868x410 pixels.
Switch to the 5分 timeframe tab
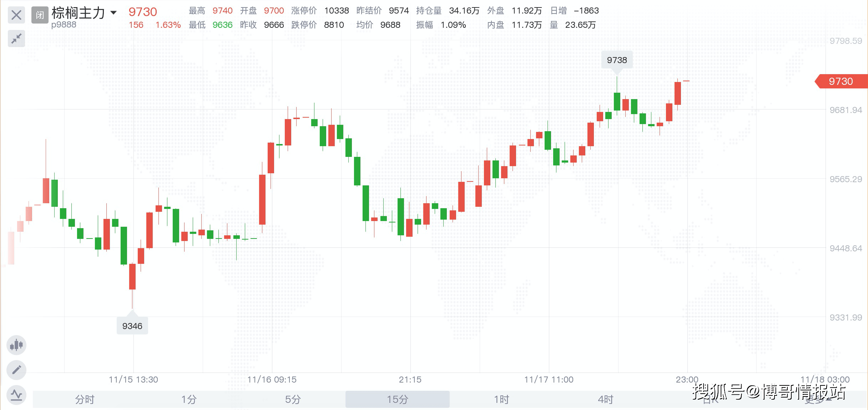[x=293, y=399]
